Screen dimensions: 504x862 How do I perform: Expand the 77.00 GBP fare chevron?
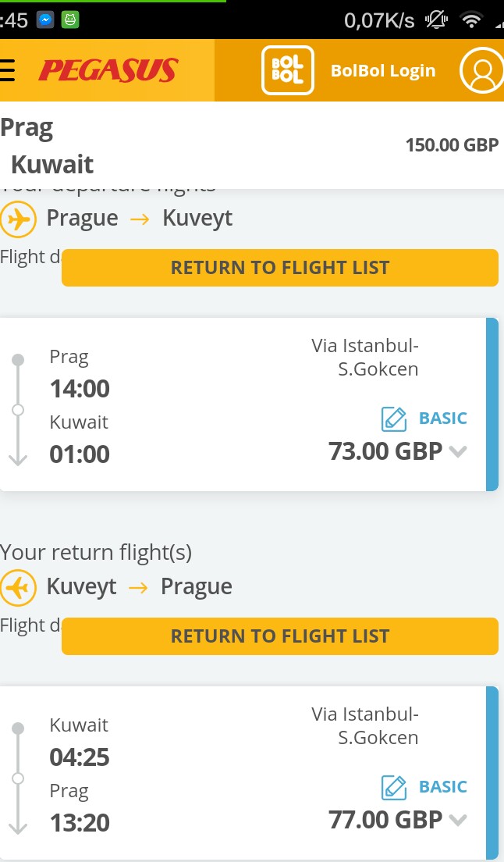point(458,820)
